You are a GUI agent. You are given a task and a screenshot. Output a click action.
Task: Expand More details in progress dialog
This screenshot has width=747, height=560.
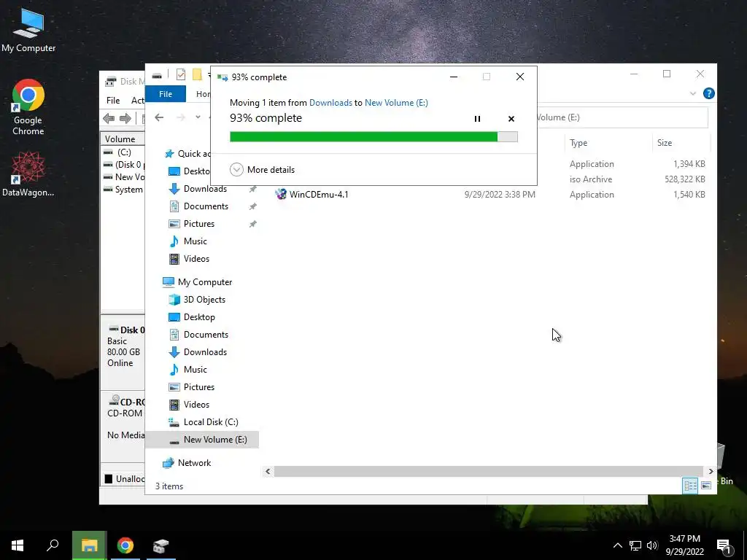coord(262,169)
